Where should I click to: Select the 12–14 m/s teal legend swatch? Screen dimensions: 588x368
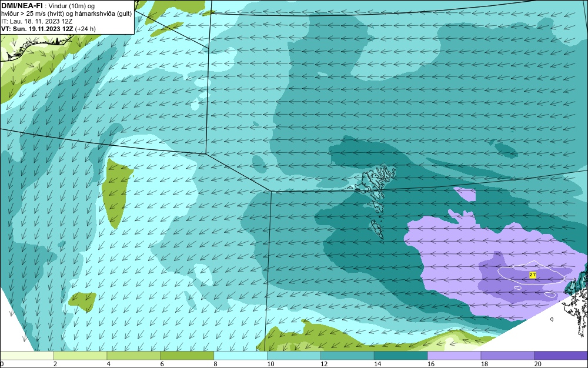tap(348, 355)
